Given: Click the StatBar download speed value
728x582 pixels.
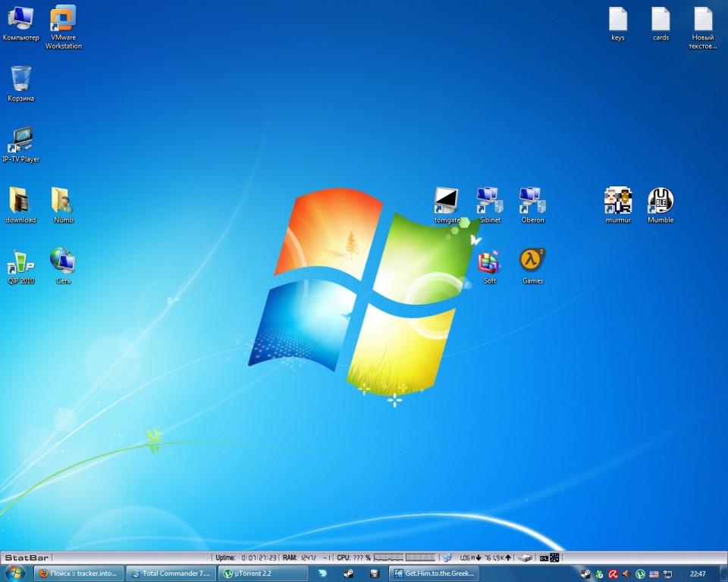Looking at the screenshot, I should coord(470,558).
